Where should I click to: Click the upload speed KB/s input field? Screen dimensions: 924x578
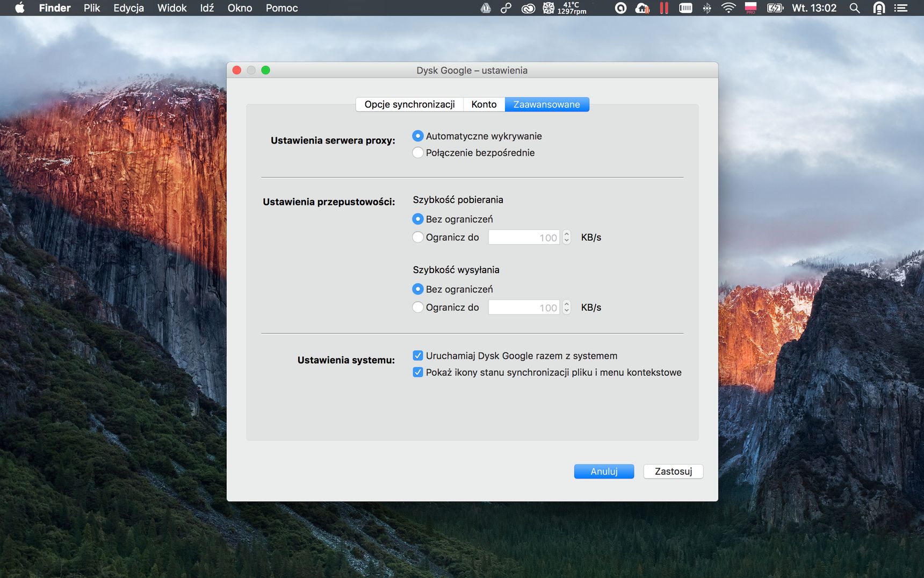524,307
